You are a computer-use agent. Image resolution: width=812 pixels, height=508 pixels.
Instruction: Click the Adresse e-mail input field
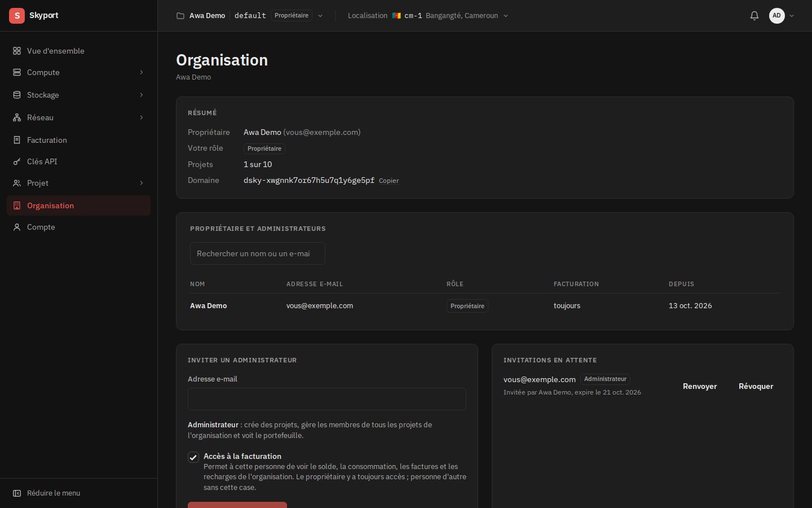pos(327,399)
